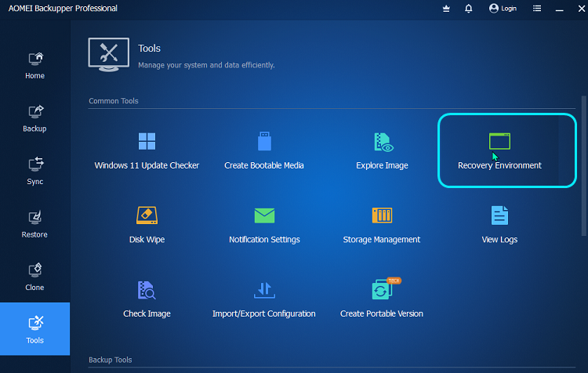Switch to the Clone section
This screenshot has width=588, height=373.
pos(34,277)
